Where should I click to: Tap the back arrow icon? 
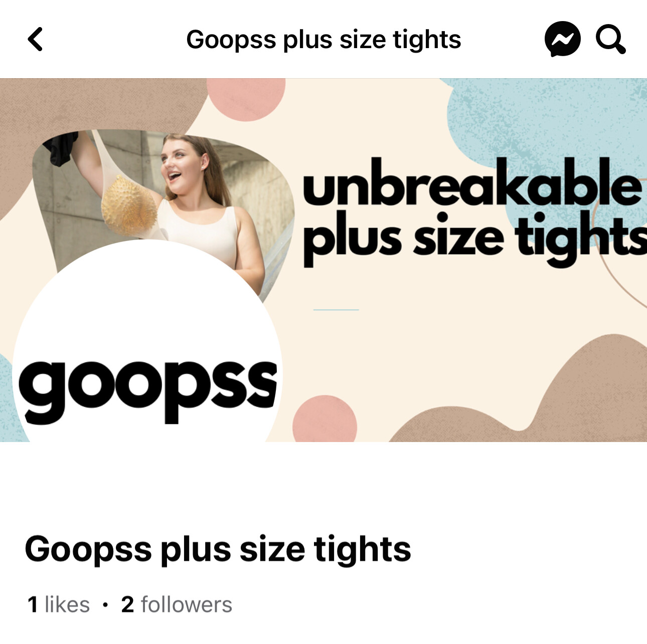point(35,39)
